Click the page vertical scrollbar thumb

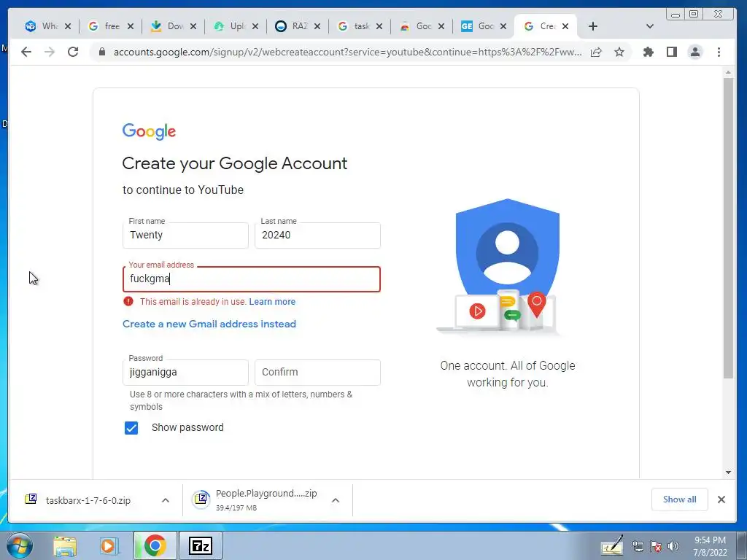[x=728, y=228]
